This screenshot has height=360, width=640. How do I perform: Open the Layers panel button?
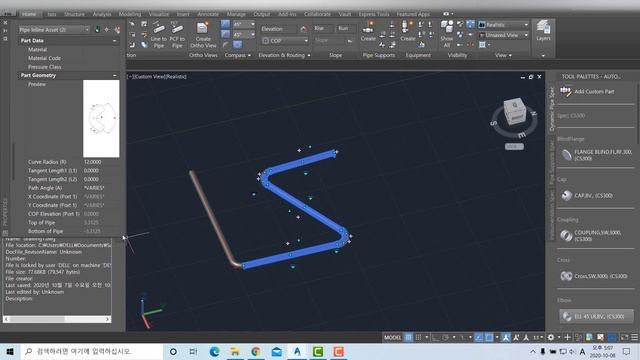543,31
